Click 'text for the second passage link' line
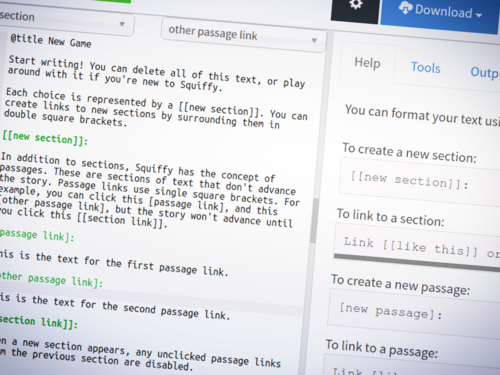 pos(115,306)
